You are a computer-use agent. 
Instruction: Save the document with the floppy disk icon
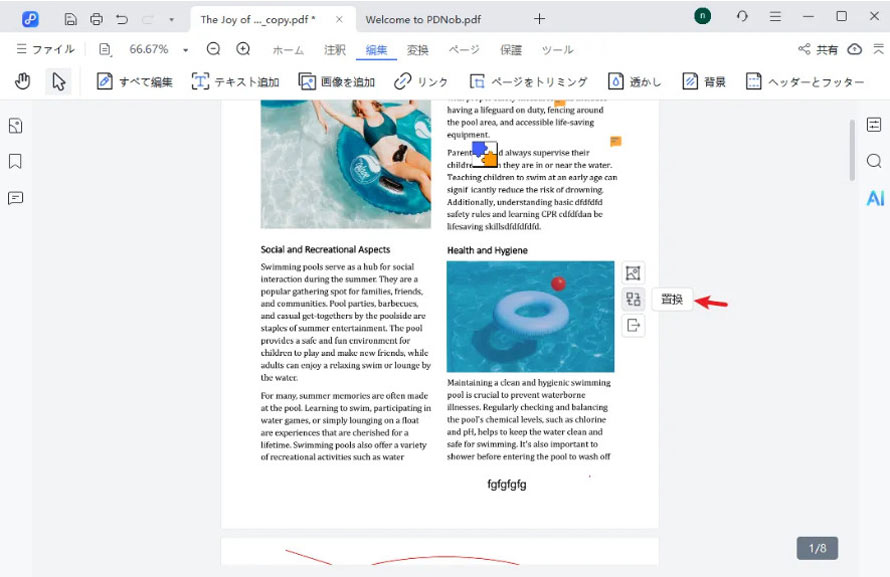tap(70, 19)
